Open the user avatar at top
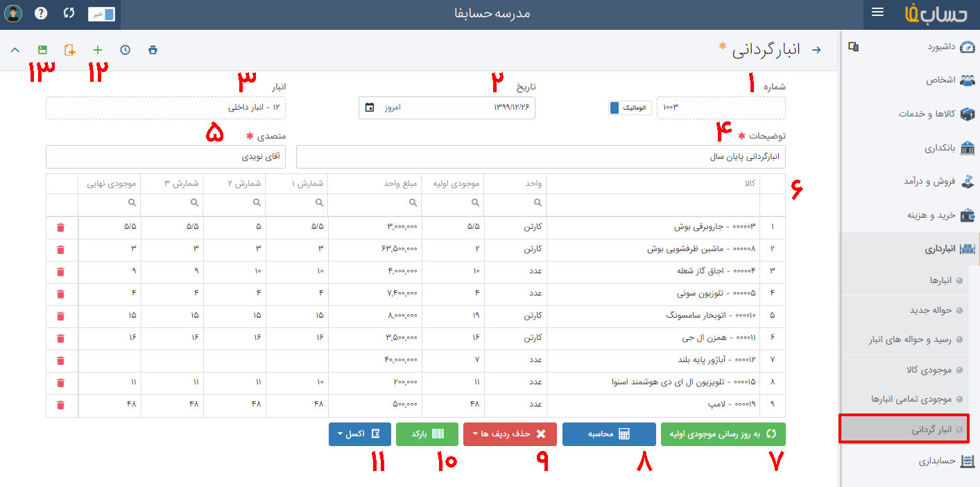This screenshot has height=487, width=980. coord(14,13)
